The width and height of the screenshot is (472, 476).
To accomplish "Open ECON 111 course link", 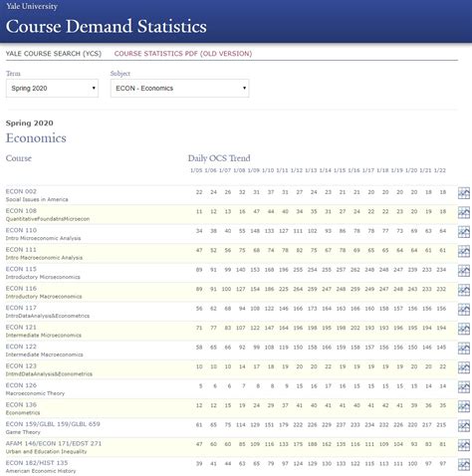I will (x=21, y=250).
